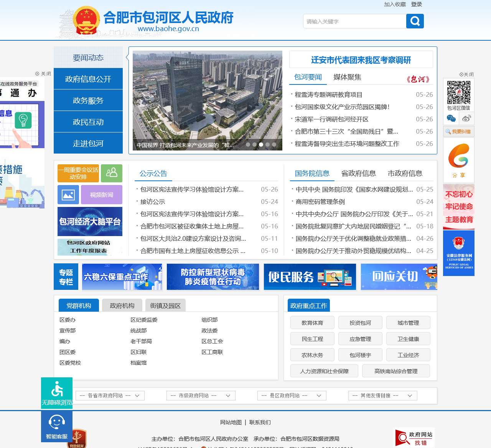Expand the 县区政府网站 dropdown
This screenshot has height=448, width=491.
click(x=292, y=395)
